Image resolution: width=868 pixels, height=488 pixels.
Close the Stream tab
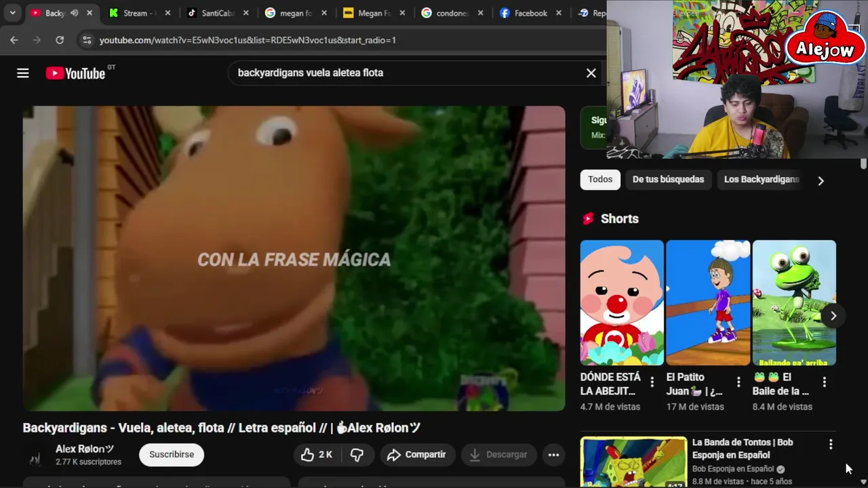pyautogui.click(x=168, y=13)
